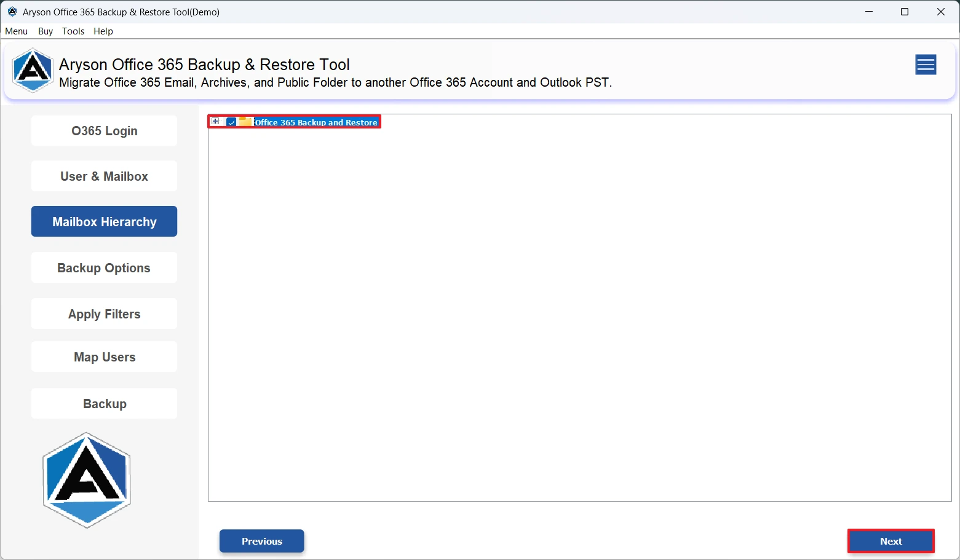Go to the O365 Login step
This screenshot has height=560, width=960.
tap(104, 131)
